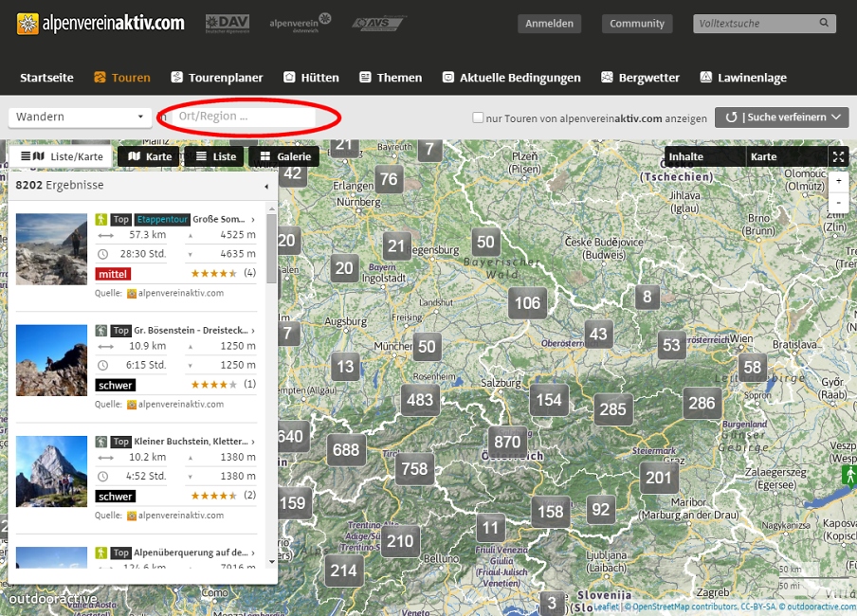Switch to Liste/Karte view tab
The width and height of the screenshot is (857, 616).
tap(62, 157)
